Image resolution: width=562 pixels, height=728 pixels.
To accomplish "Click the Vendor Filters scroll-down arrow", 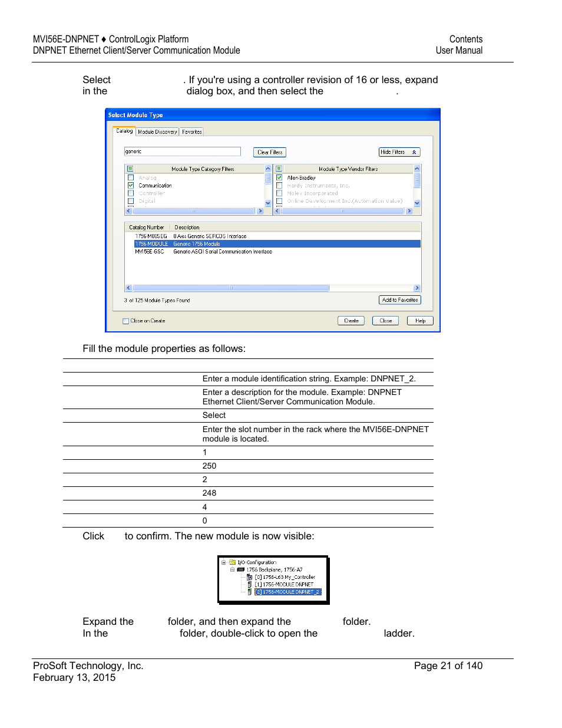I will point(417,203).
